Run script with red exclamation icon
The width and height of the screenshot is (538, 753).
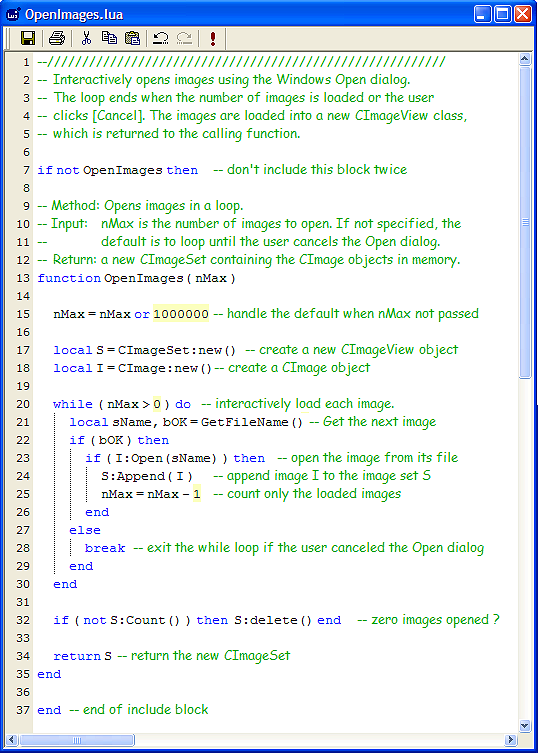(213, 38)
